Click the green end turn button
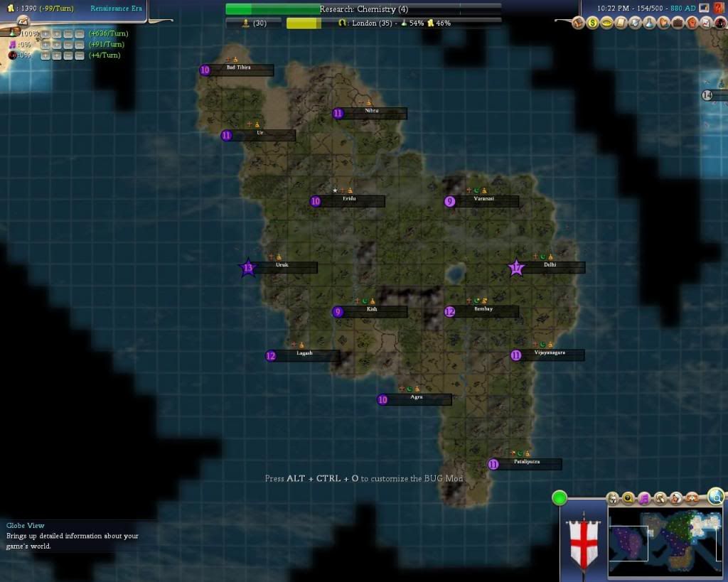Viewport: 728px width, 582px height. coord(560,498)
